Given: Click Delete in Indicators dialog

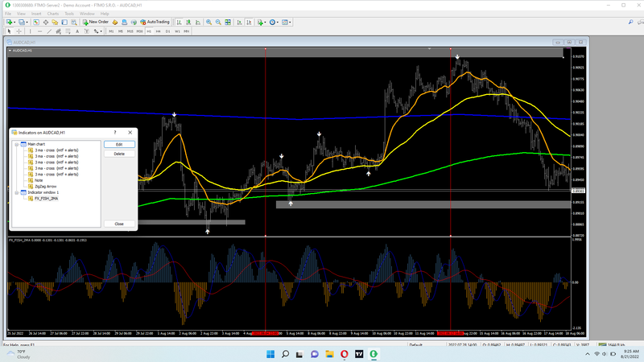Looking at the screenshot, I should coord(119,154).
